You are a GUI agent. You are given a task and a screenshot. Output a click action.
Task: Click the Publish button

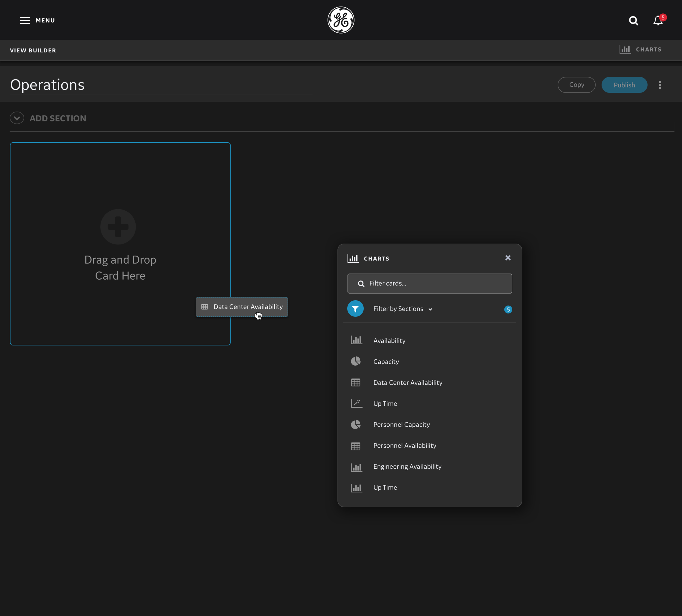[624, 85]
